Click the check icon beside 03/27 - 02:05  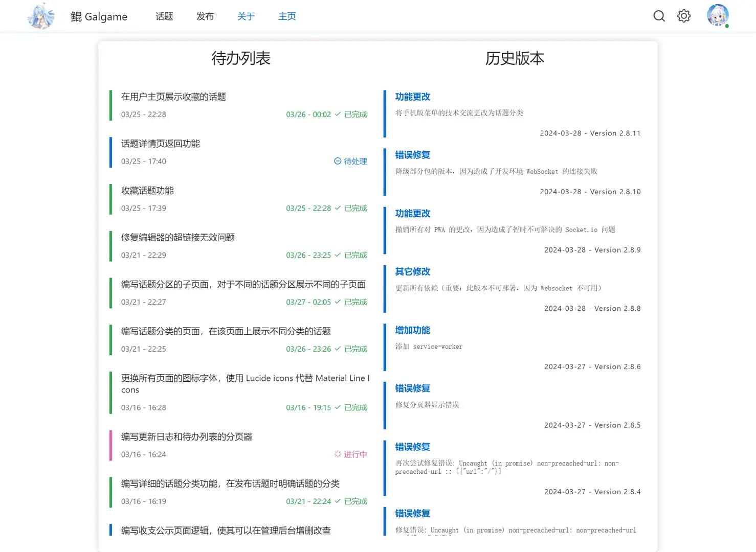[x=338, y=302]
